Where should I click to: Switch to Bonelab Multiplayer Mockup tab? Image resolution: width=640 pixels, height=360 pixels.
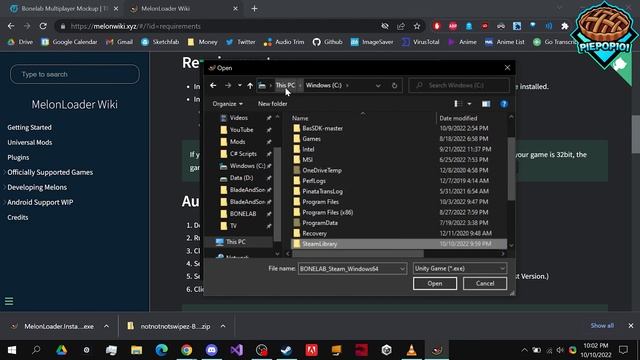[64, 9]
